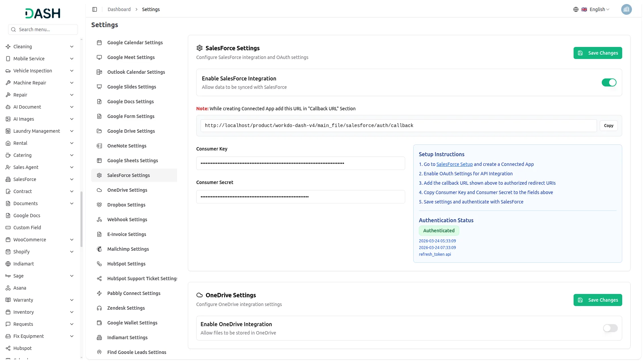Open E-Invoice Settings section
Screen dimensions: 644x362
(134, 234)
